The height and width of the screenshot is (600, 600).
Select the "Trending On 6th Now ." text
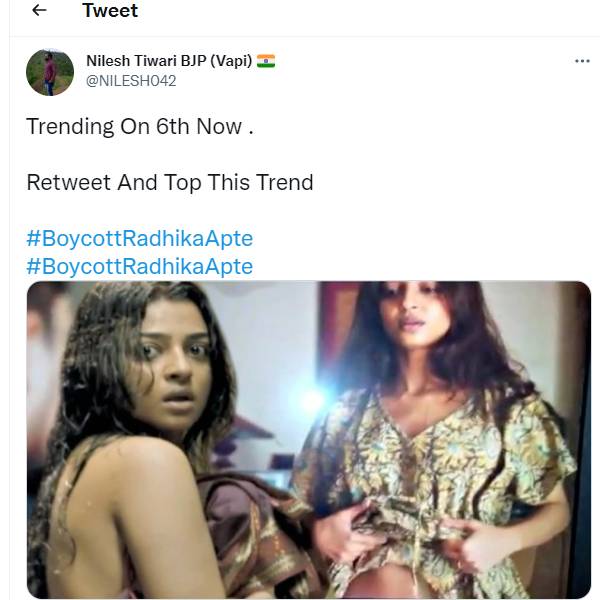tap(140, 126)
